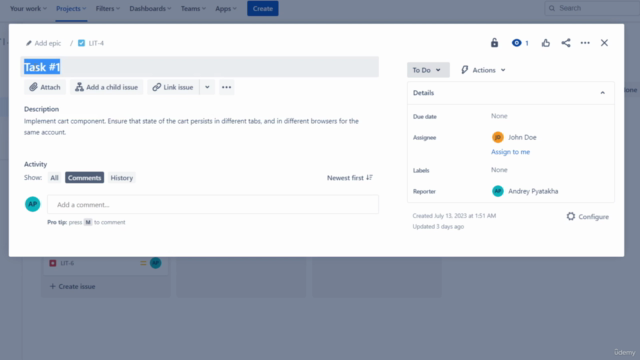Switch to the History activity tab

point(122,178)
